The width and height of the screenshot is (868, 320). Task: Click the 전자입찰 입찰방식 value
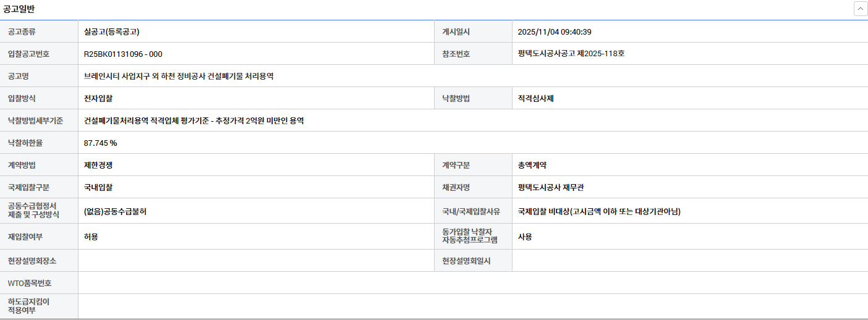pos(98,99)
